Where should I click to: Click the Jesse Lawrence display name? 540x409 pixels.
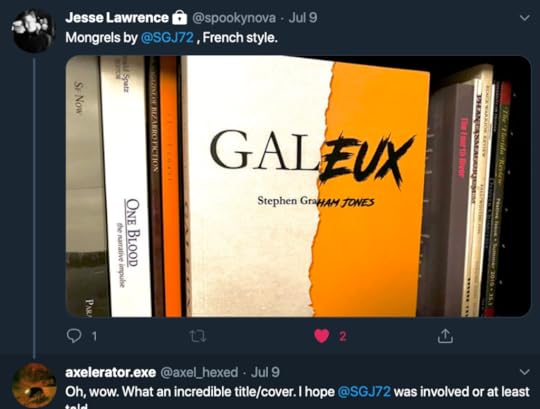(117, 18)
